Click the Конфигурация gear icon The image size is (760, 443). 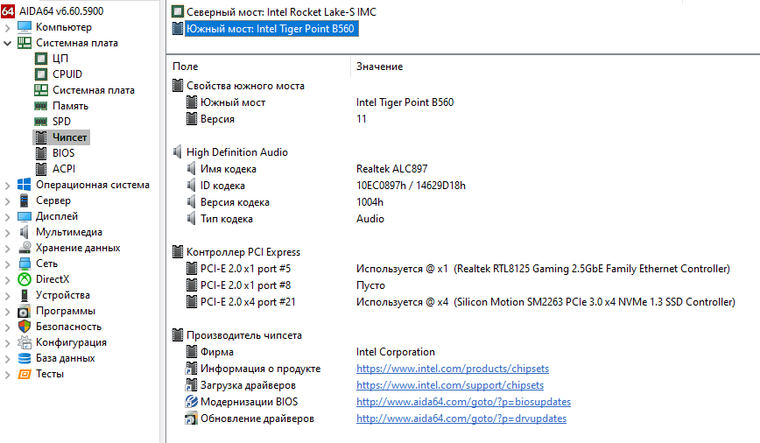click(24, 342)
